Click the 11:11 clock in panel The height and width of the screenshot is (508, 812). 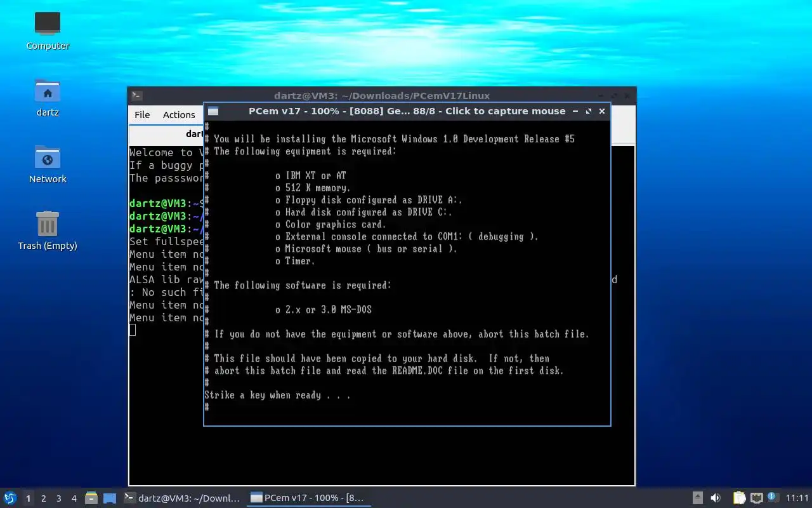[797, 498]
